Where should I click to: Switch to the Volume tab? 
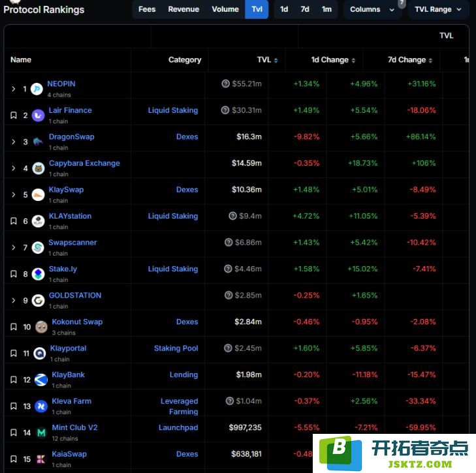coord(225,9)
